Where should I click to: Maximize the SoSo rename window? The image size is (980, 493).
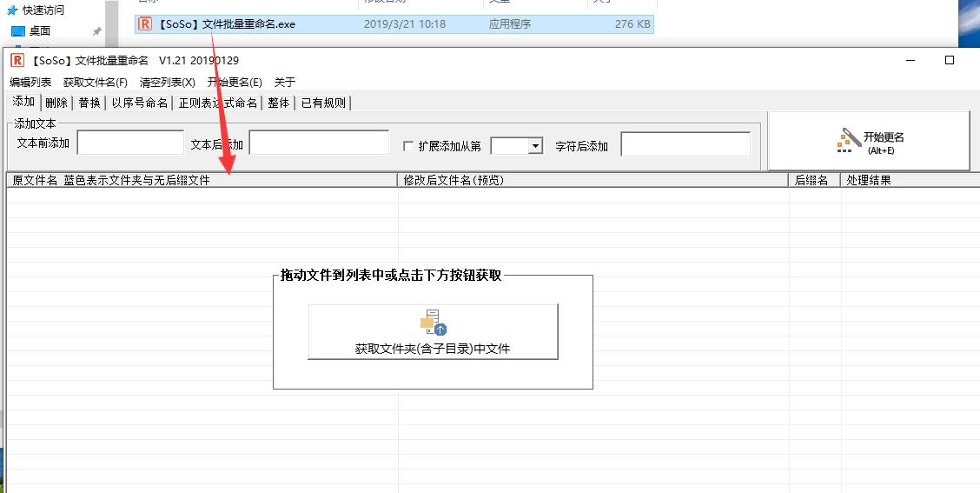950,60
